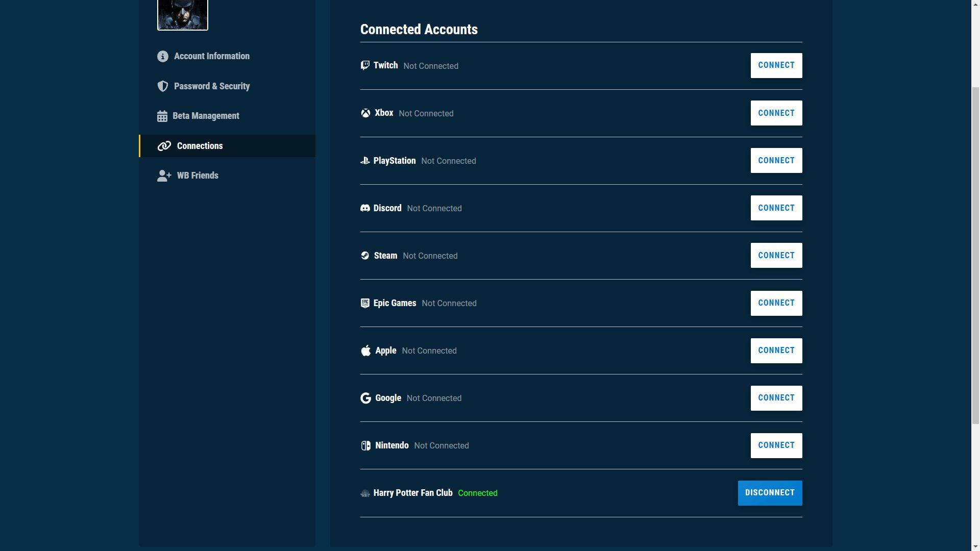Click the Batman profile avatar thumbnail
This screenshot has width=980, height=551.
pos(183,15)
